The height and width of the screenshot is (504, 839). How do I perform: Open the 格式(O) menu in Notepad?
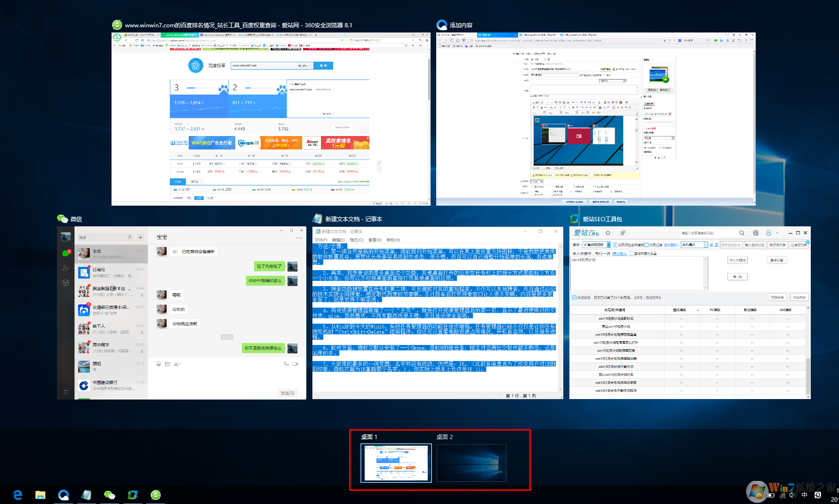(356, 240)
